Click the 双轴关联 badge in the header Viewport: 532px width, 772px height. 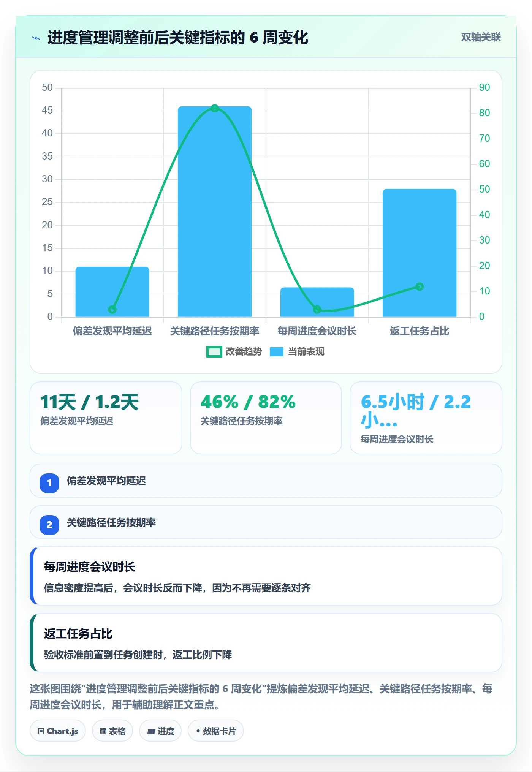coord(481,37)
